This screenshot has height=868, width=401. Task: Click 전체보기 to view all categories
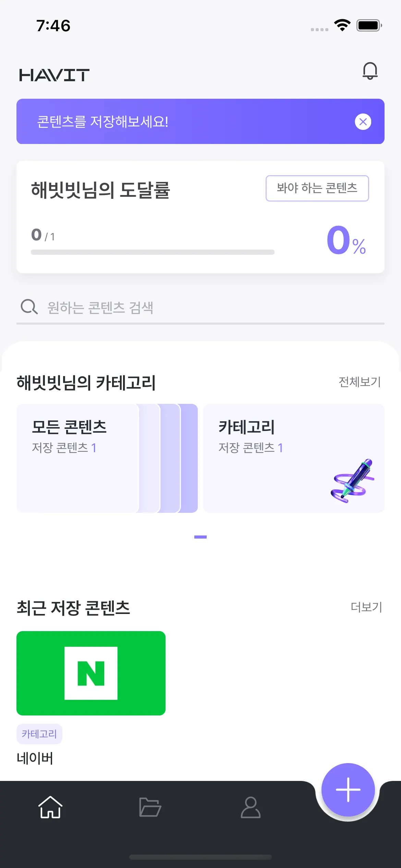click(360, 382)
